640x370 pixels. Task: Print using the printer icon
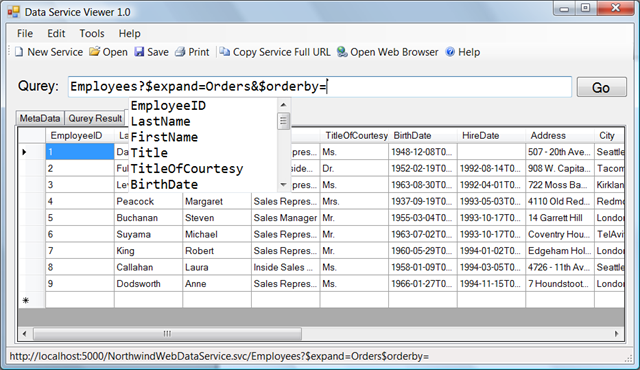(x=180, y=52)
